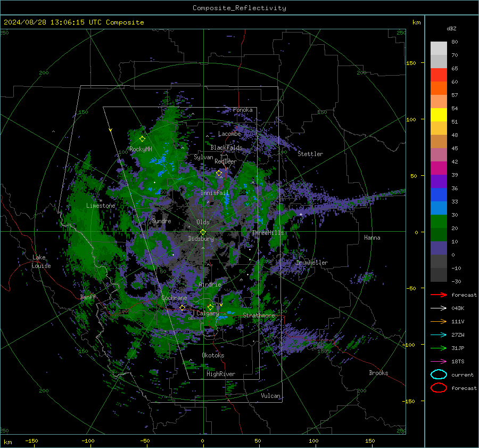This screenshot has height=448, width=479.
Task: Click the Blackfalds town label
Action: coord(226,148)
